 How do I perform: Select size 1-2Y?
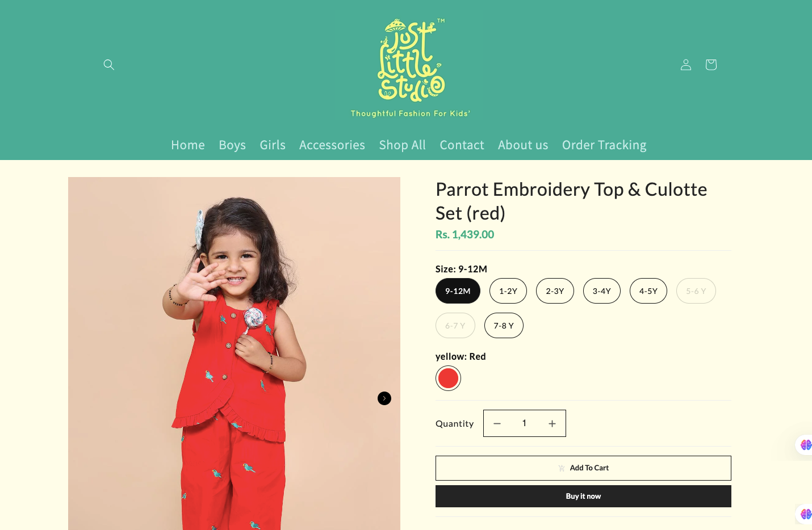[508, 291]
